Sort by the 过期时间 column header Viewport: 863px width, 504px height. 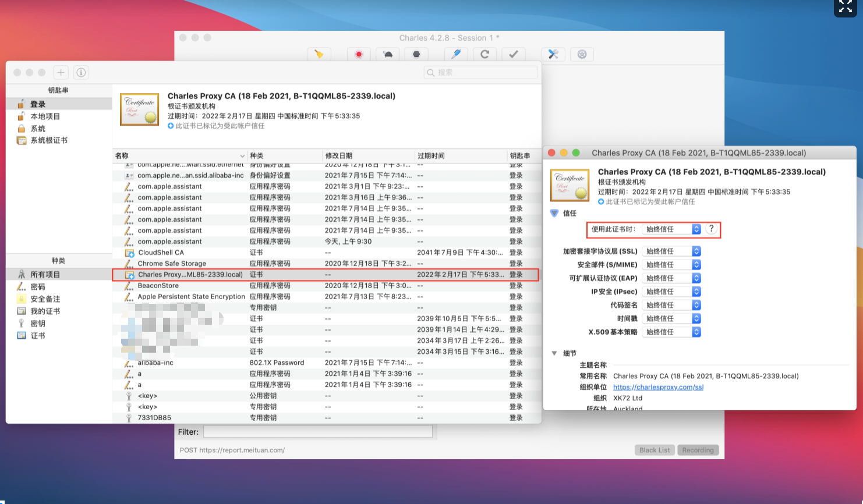[461, 156]
